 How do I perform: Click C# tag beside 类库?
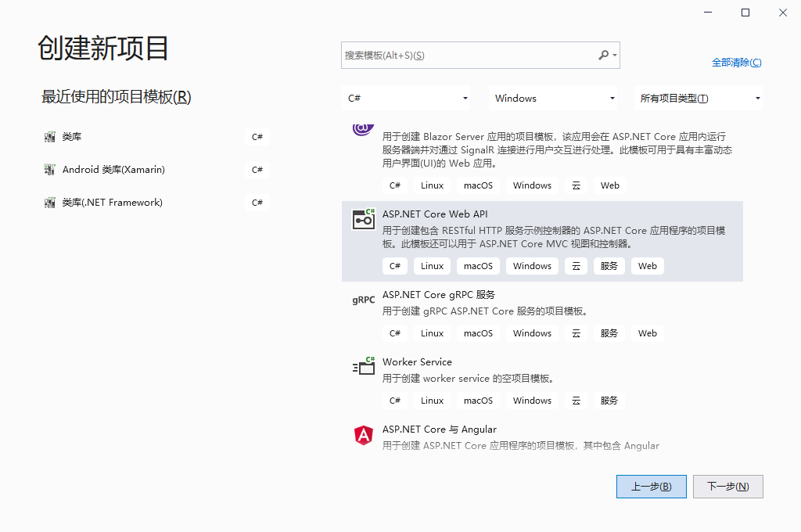pyautogui.click(x=257, y=137)
